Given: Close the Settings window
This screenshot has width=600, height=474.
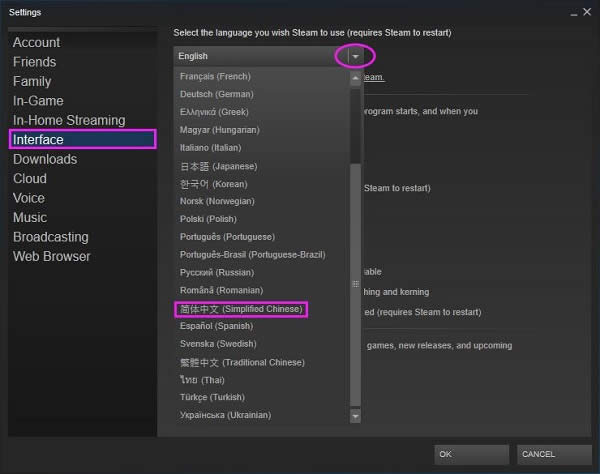Looking at the screenshot, I should click(x=586, y=12).
